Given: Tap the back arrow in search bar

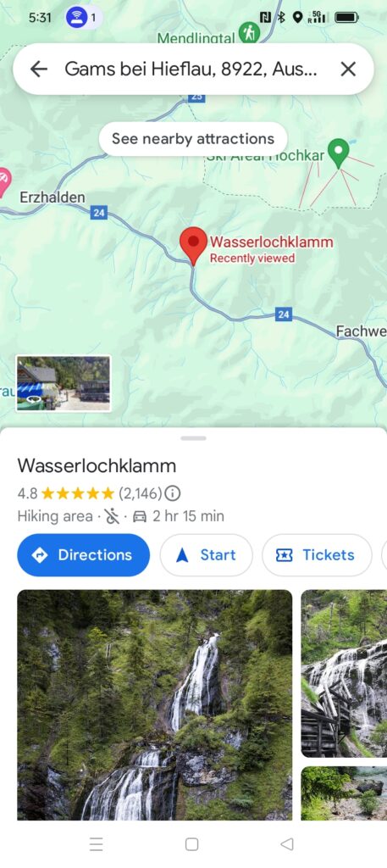Looking at the screenshot, I should [39, 70].
